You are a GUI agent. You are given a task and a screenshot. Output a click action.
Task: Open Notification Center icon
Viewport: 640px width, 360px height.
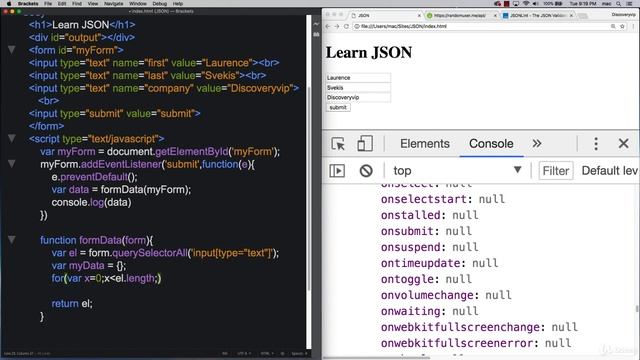coord(630,4)
